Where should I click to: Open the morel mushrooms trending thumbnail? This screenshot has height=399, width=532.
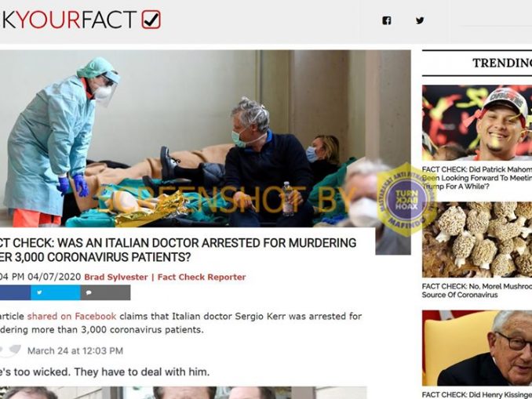[477, 240]
